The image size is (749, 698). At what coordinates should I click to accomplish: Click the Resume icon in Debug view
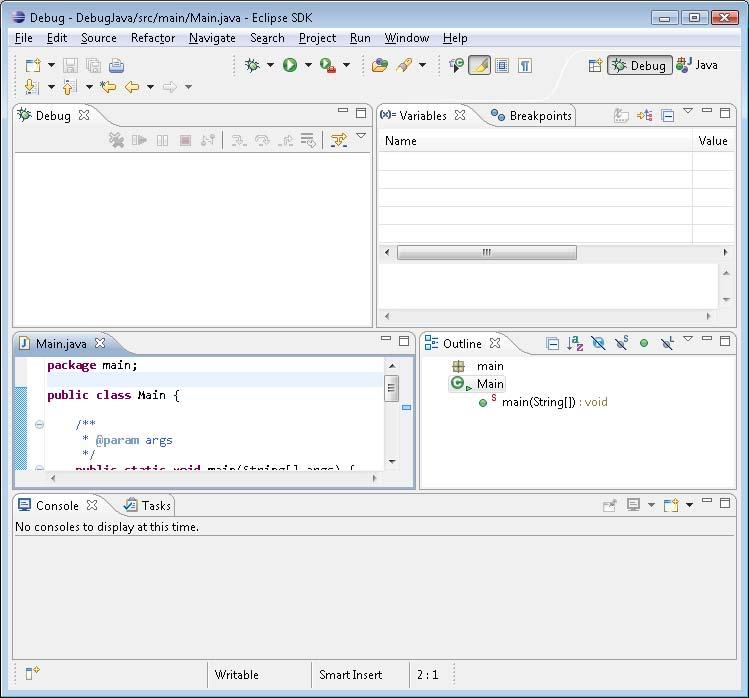click(x=139, y=140)
